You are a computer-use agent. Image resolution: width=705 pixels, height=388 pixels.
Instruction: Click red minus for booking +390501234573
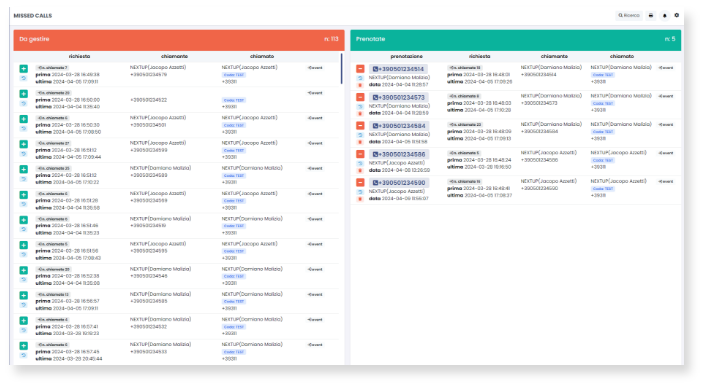pyautogui.click(x=360, y=97)
